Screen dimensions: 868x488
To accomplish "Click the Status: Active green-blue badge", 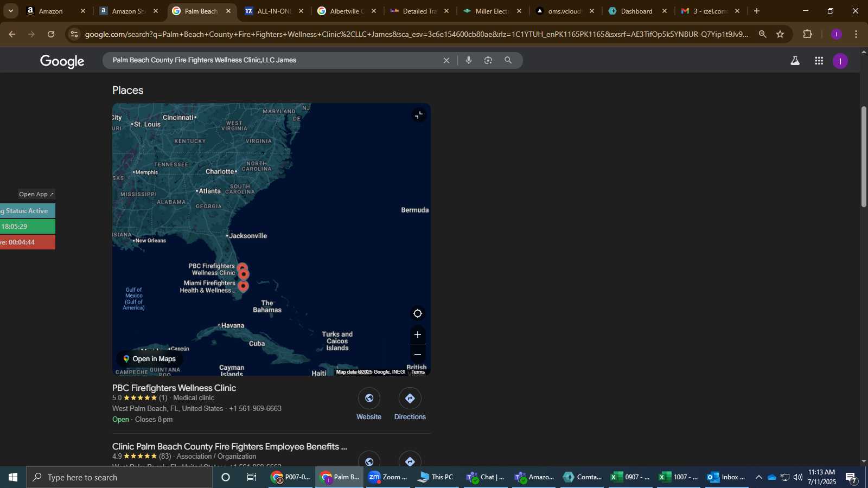I will point(27,211).
